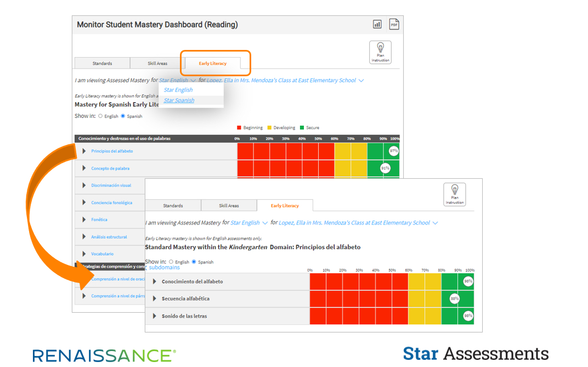
Task: Switch to Standards tab in front panel
Action: coord(173,206)
